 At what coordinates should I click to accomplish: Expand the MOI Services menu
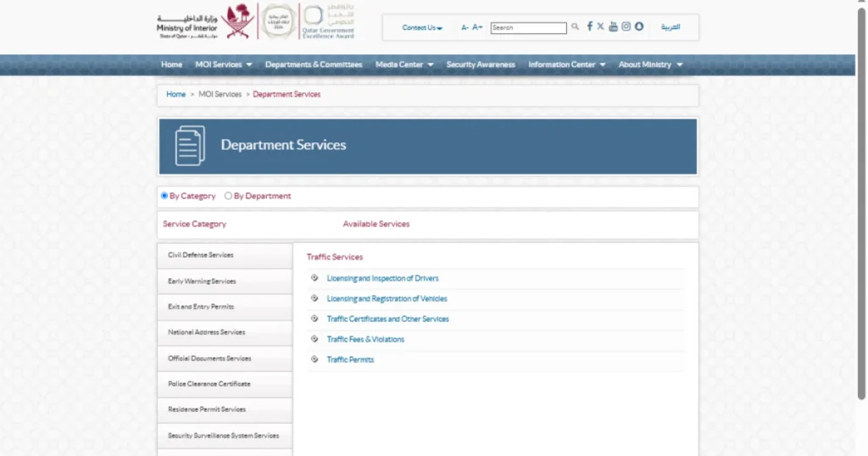click(224, 64)
